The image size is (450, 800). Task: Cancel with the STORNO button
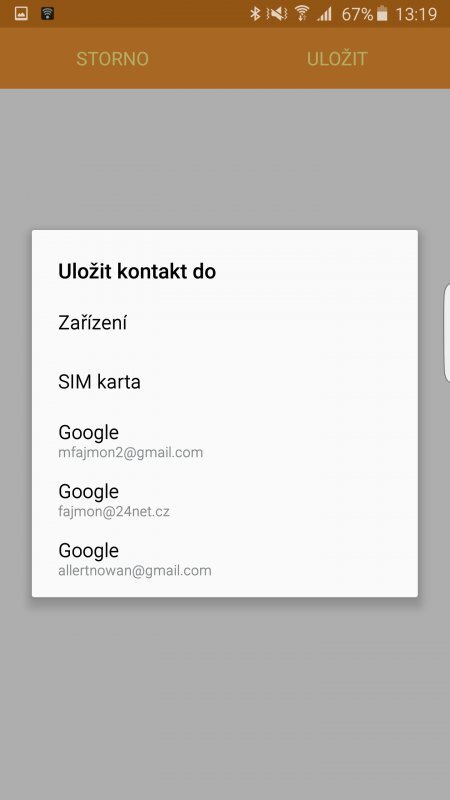coord(112,59)
